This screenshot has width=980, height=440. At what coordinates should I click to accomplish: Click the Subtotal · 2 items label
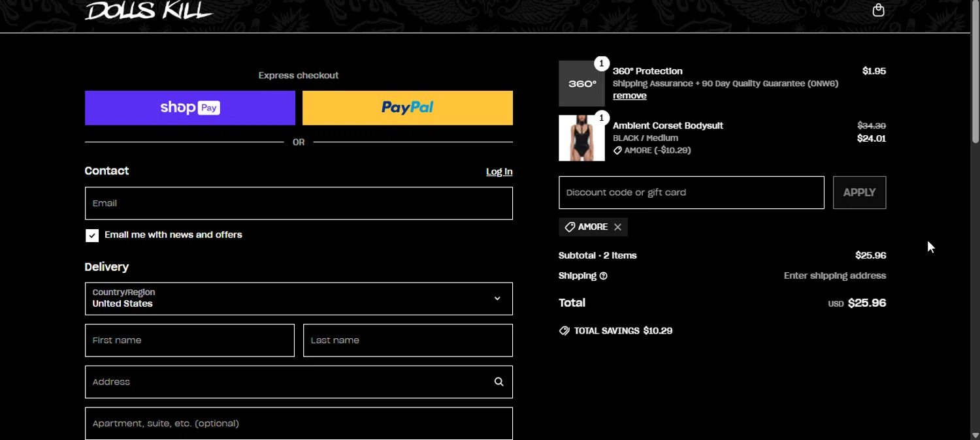click(598, 256)
